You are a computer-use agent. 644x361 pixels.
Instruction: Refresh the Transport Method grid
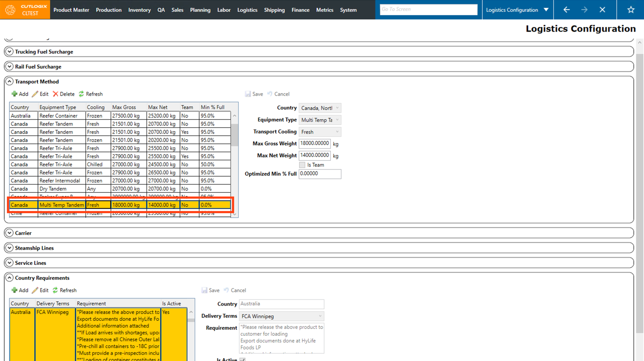[90, 94]
